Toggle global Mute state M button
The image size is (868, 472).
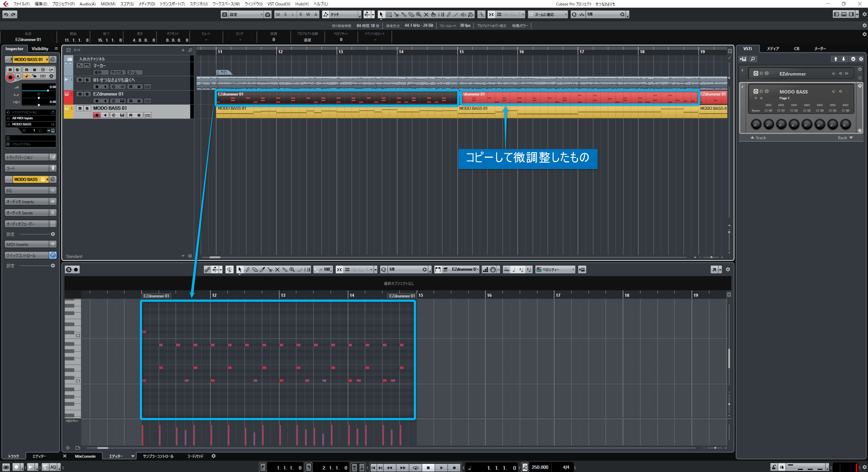(x=278, y=14)
